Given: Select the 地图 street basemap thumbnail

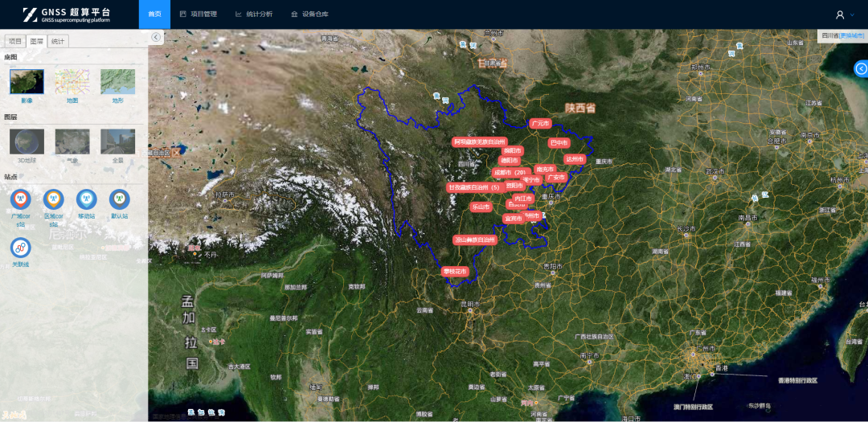Looking at the screenshot, I should coord(72,81).
